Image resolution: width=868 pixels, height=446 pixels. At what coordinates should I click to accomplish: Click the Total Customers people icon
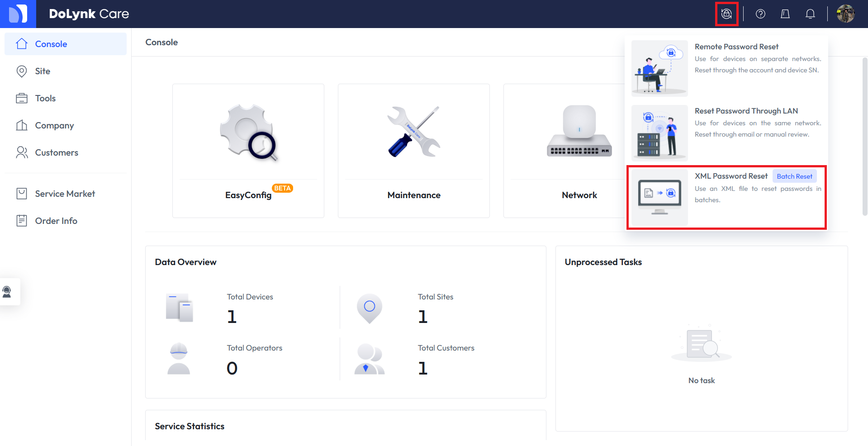coord(370,359)
